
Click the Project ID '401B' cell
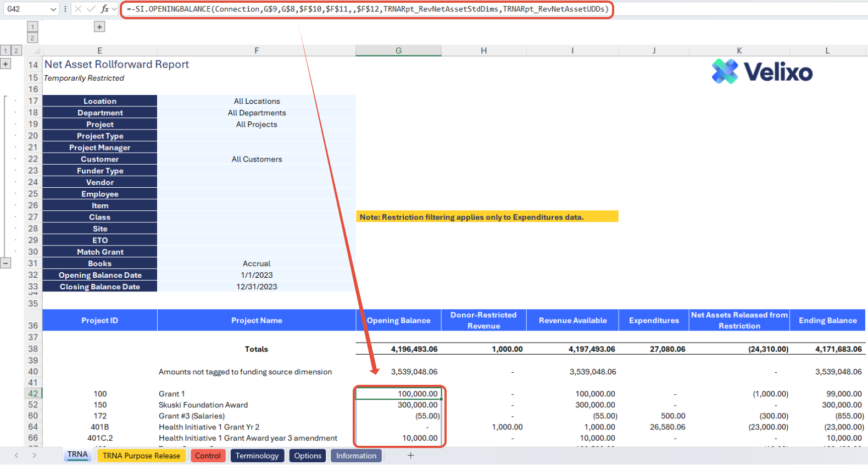point(100,427)
